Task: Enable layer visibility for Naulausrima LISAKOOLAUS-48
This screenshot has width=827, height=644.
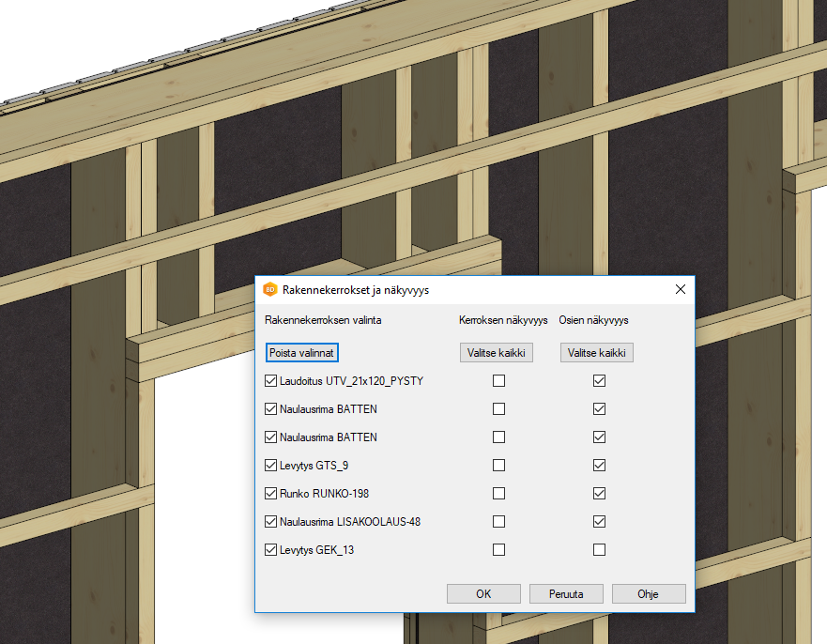Action: (x=499, y=522)
